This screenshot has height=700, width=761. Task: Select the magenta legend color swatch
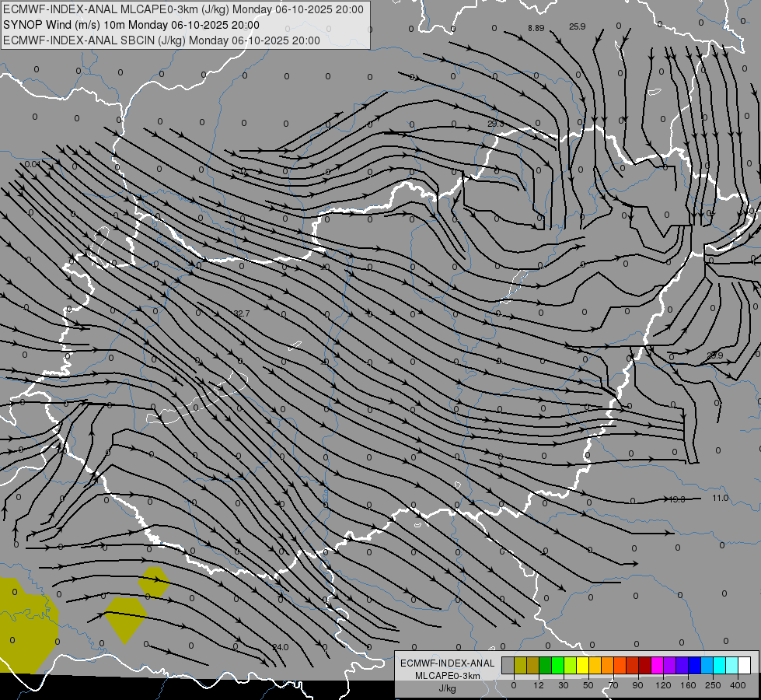pos(657,665)
